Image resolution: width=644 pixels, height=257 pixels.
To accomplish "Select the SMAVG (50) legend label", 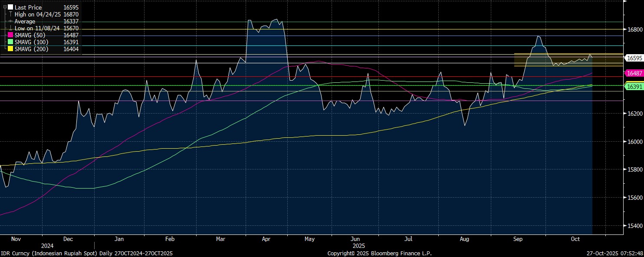I will [30, 35].
